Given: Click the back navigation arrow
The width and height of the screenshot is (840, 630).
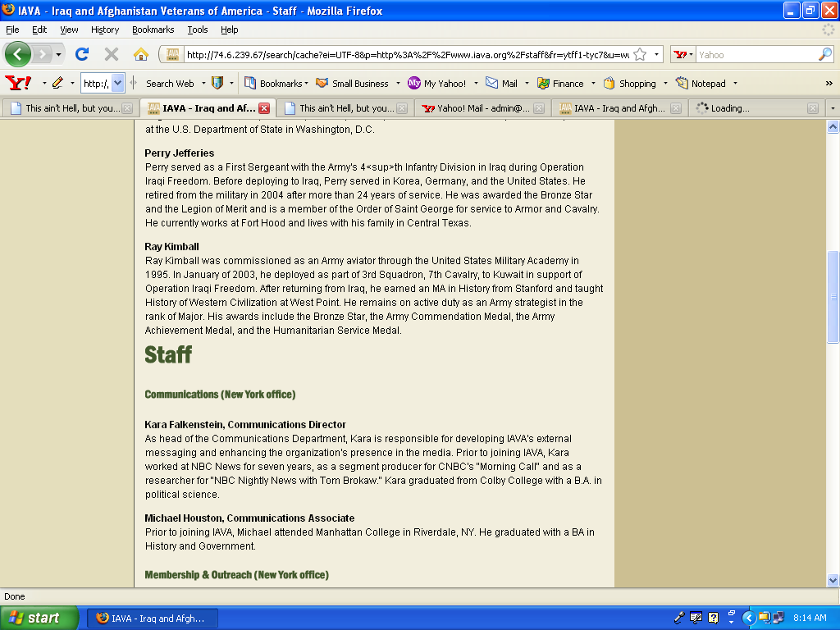Looking at the screenshot, I should pos(18,55).
